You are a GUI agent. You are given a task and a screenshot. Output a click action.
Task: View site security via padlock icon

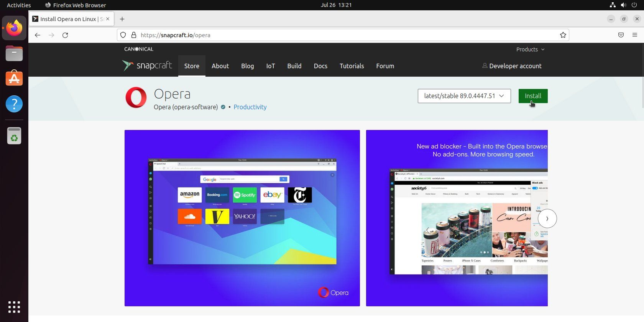pos(134,35)
